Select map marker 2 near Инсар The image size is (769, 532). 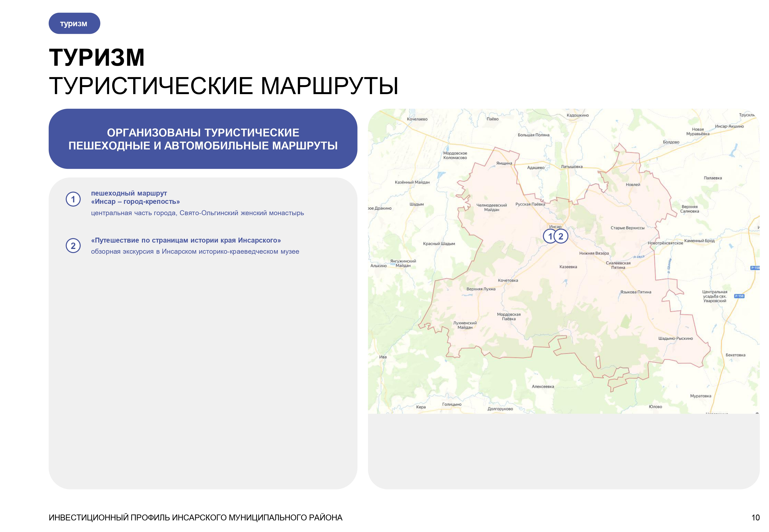(x=561, y=236)
